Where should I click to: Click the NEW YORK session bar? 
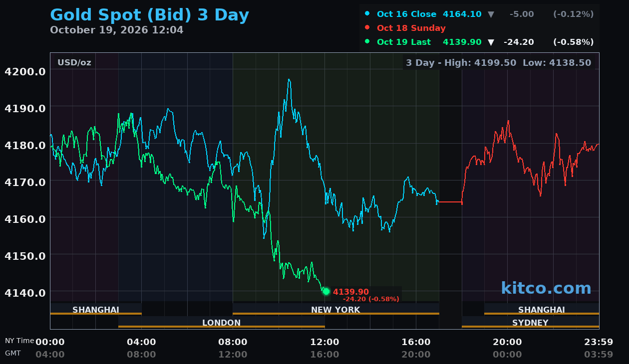click(336, 309)
